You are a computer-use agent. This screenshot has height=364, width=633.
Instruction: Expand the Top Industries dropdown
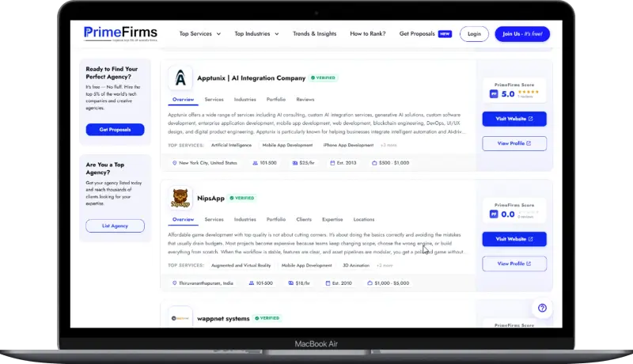coord(256,34)
